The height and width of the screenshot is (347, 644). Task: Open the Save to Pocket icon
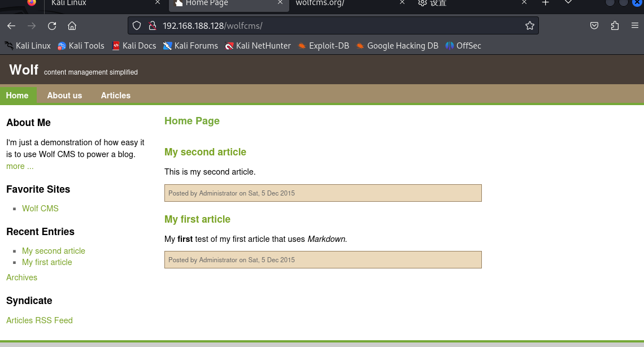click(594, 26)
